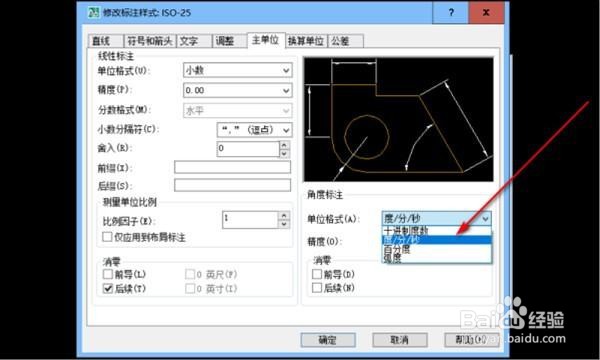
Task: Toggle angular 前导(D) checkbox
Action: (317, 274)
